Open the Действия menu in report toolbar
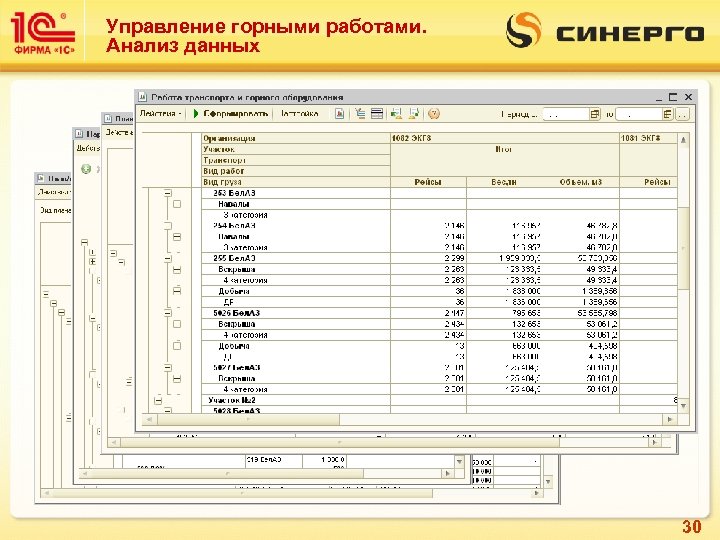 pyautogui.click(x=160, y=113)
